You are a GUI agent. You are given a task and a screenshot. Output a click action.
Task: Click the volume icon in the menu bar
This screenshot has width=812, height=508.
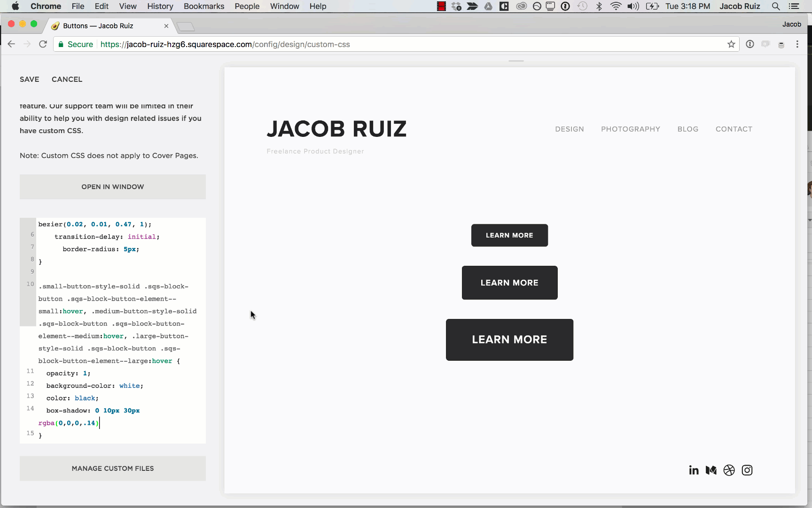coord(632,6)
